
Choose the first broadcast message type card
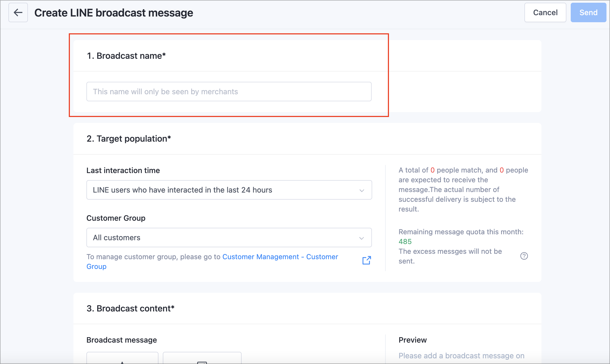(x=122, y=358)
